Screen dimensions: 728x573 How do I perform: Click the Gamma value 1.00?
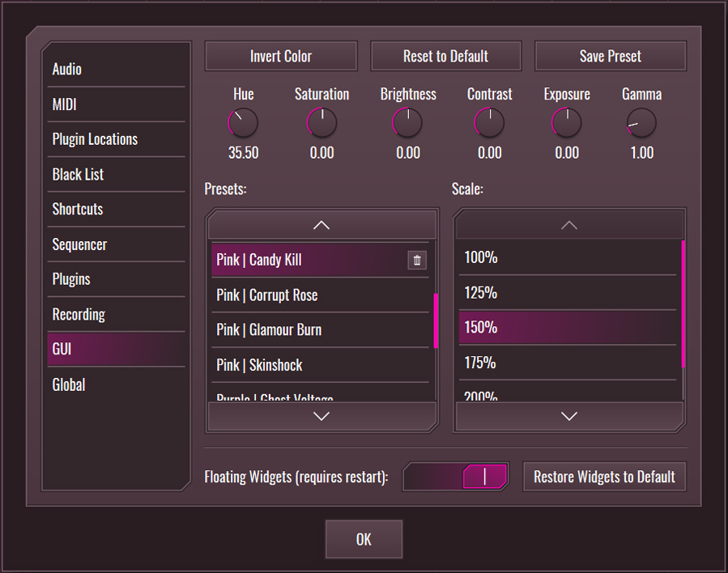(641, 153)
